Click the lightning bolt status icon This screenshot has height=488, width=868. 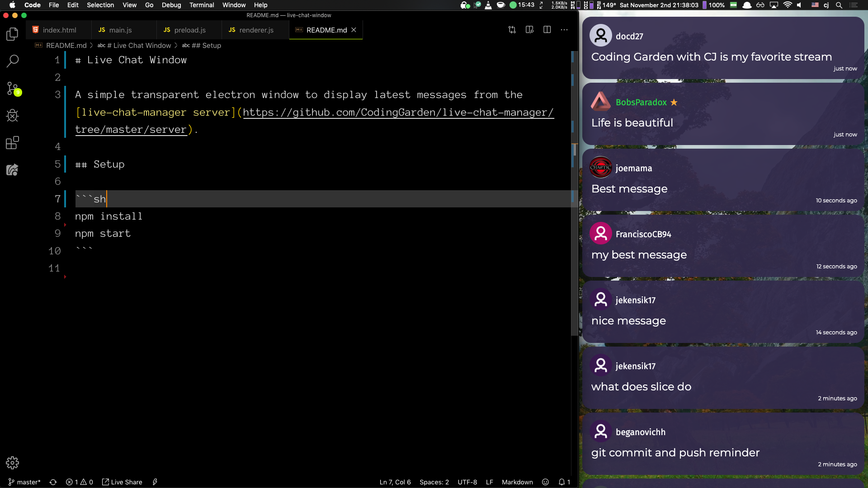[x=155, y=482]
